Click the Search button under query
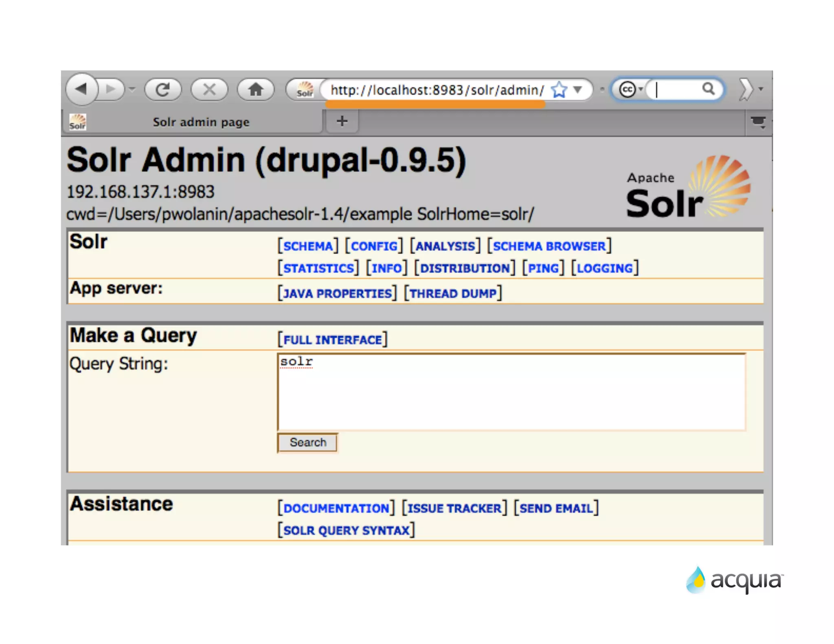 308,442
